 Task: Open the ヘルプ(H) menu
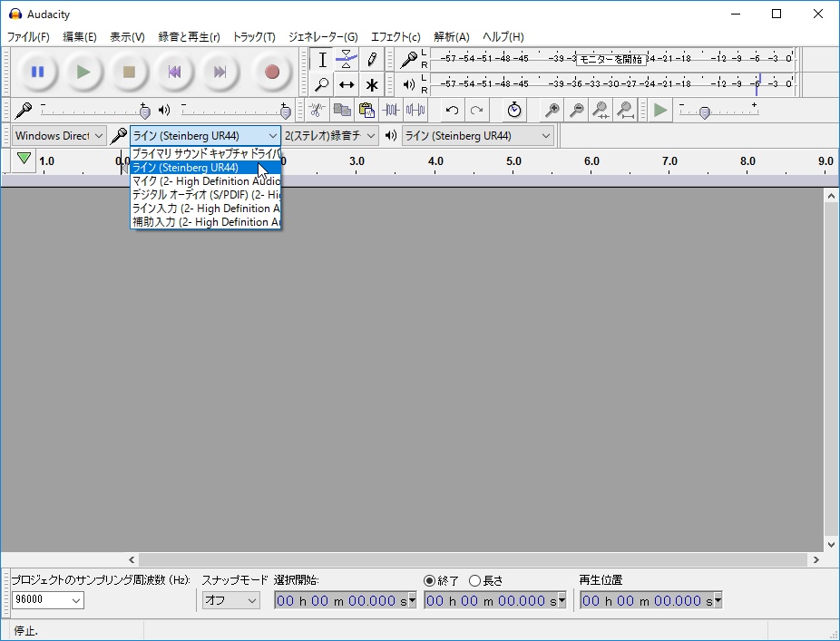pos(503,37)
